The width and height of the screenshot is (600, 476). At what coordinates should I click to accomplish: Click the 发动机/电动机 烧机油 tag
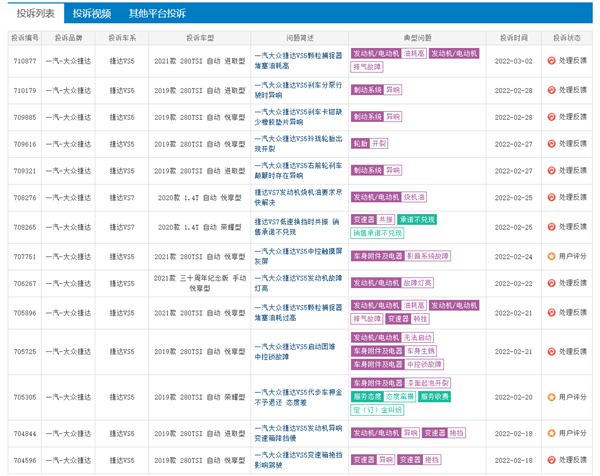(388, 197)
